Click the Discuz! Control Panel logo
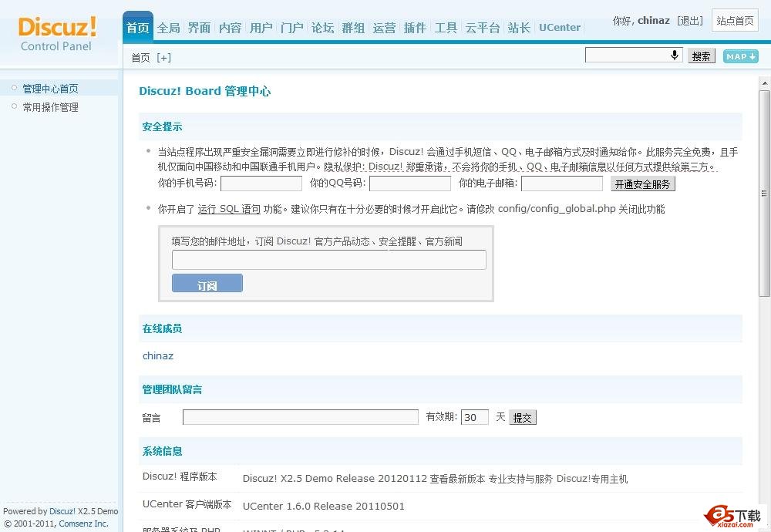Screen dimensions: 771x532 [57, 34]
